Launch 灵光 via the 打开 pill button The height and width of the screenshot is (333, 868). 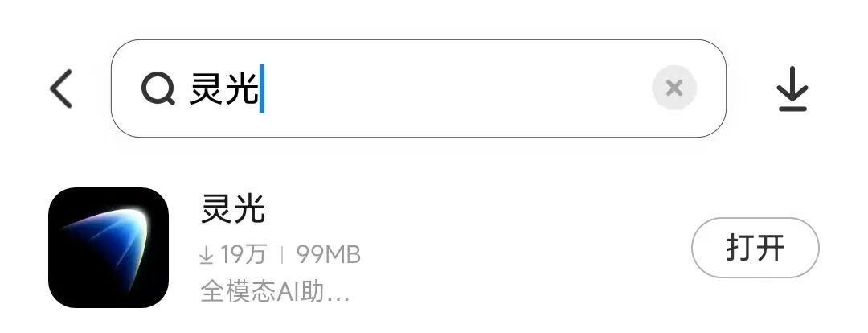[x=755, y=248]
